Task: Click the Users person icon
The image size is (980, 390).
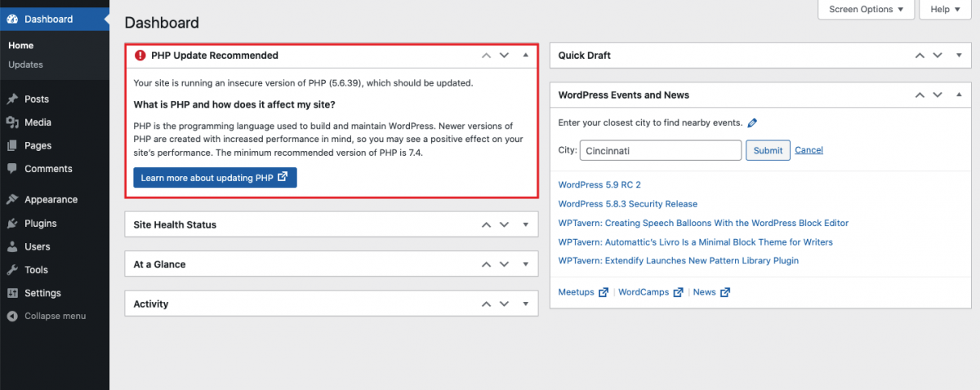Action: click(x=12, y=246)
